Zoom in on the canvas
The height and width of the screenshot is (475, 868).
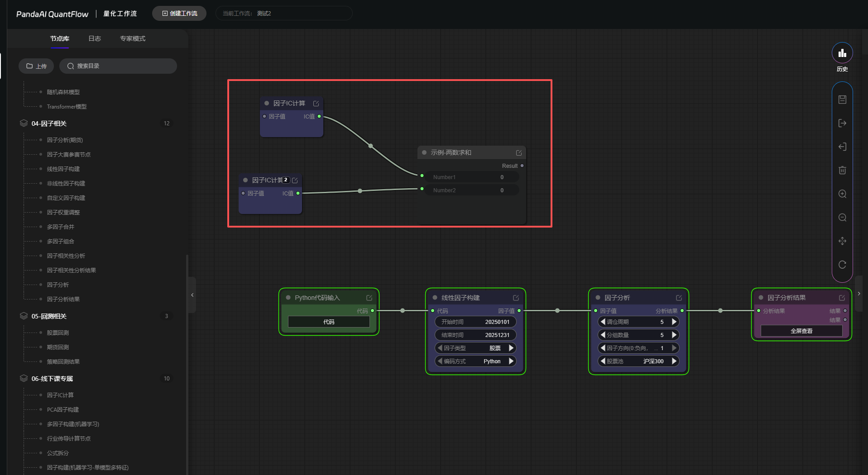tap(842, 194)
